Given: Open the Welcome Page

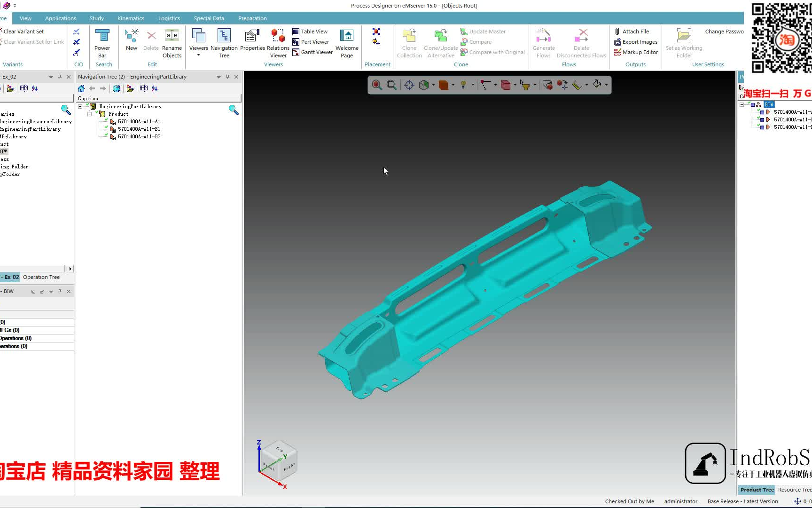Looking at the screenshot, I should tap(347, 43).
